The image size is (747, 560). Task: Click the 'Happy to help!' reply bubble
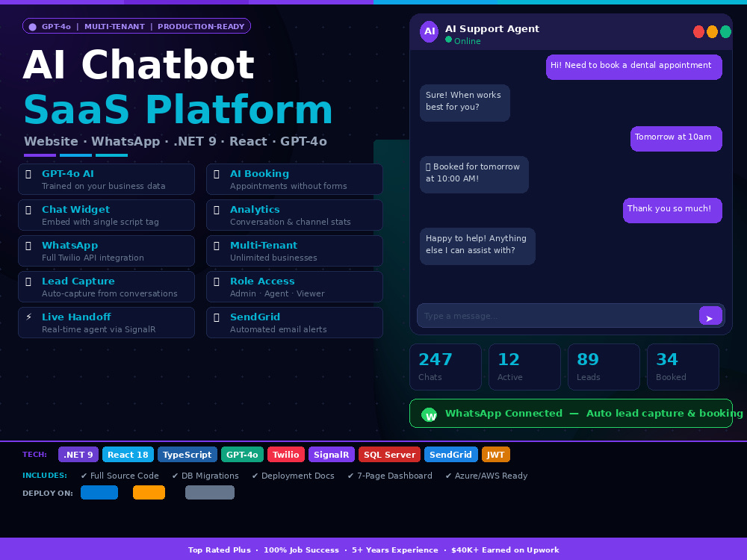[x=477, y=246]
